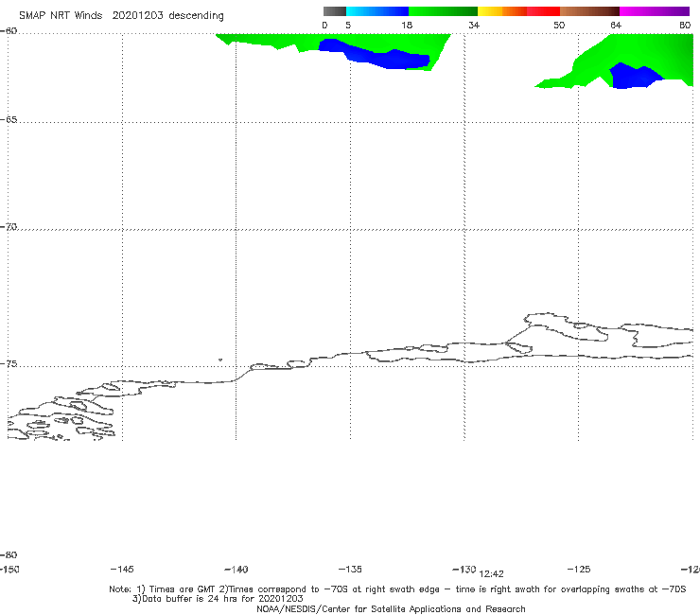Click the '-70' latitude label

[9, 227]
